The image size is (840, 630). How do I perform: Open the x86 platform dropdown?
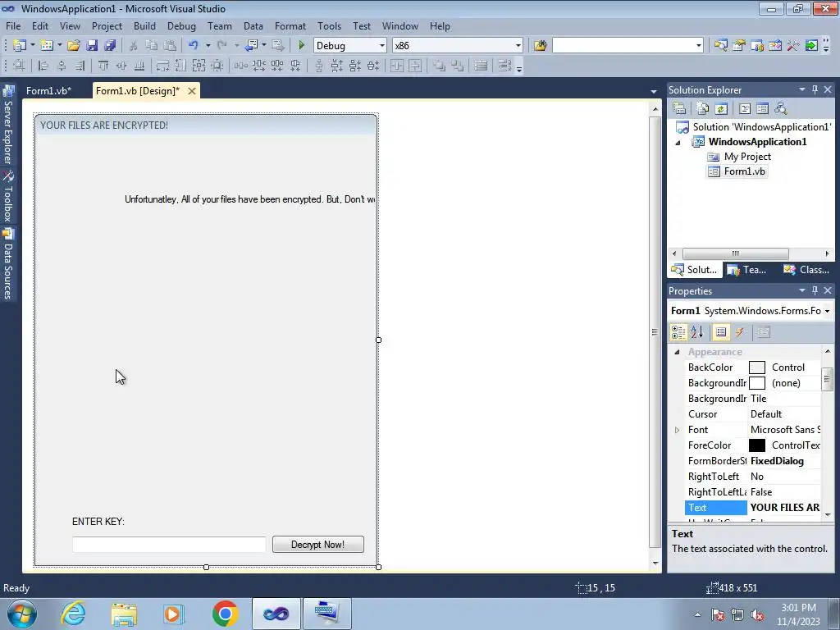pyautogui.click(x=518, y=46)
